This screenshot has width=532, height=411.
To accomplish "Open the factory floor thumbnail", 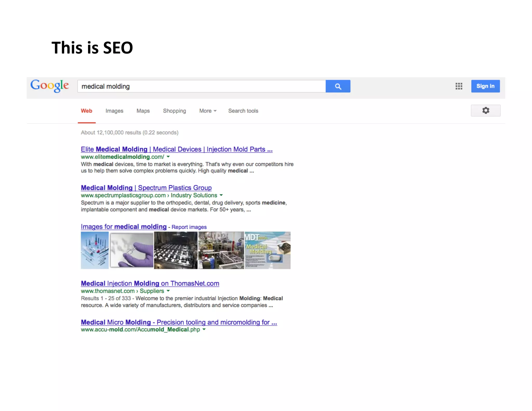I will pyautogui.click(x=221, y=250).
